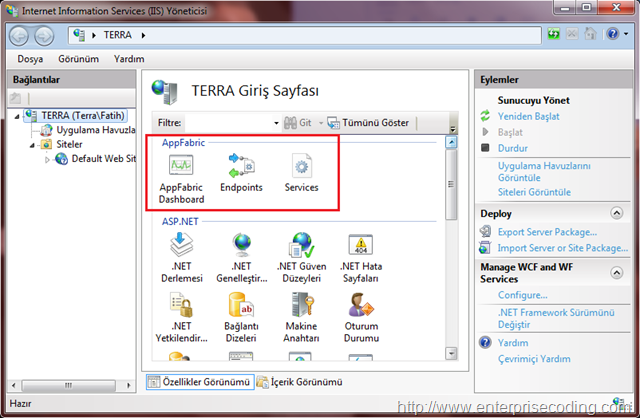Open the help dropdown arrow in toolbar
Image resolution: width=640 pixels, height=418 pixels.
(626, 34)
